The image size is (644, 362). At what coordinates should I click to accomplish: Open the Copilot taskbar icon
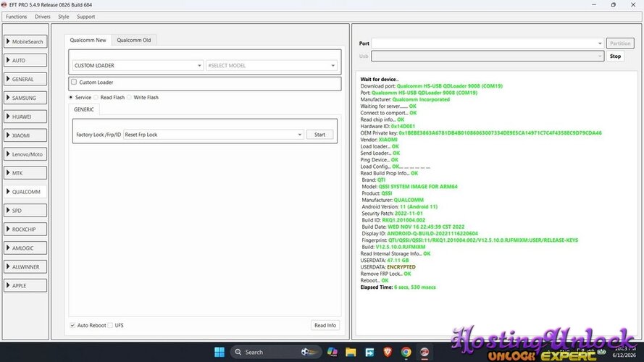pos(333,352)
